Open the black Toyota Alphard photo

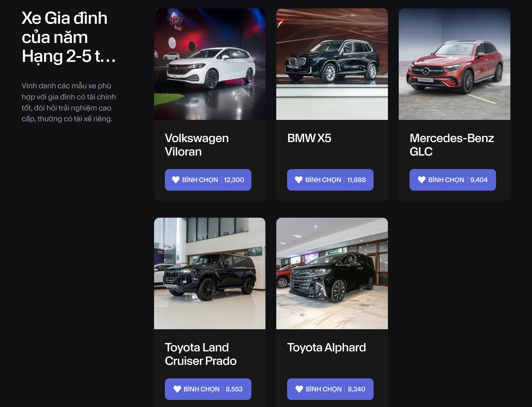332,273
